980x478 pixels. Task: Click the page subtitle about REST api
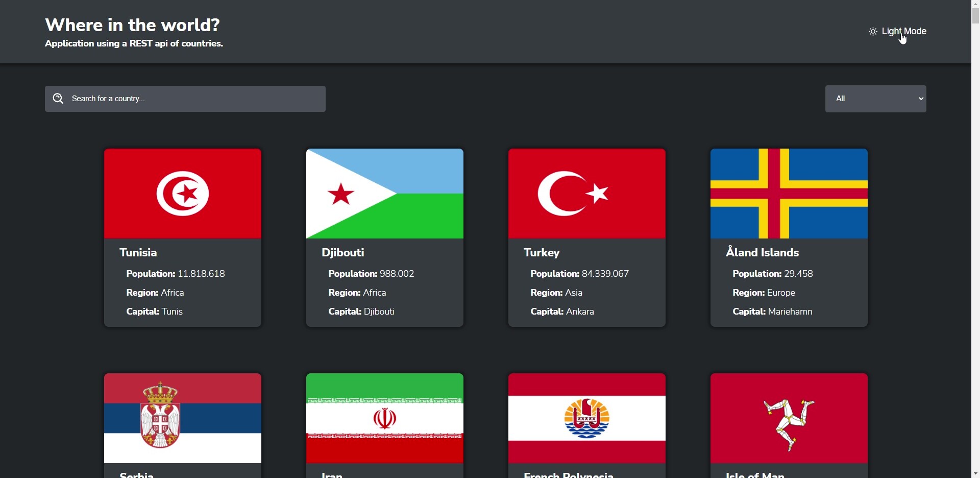click(x=134, y=44)
